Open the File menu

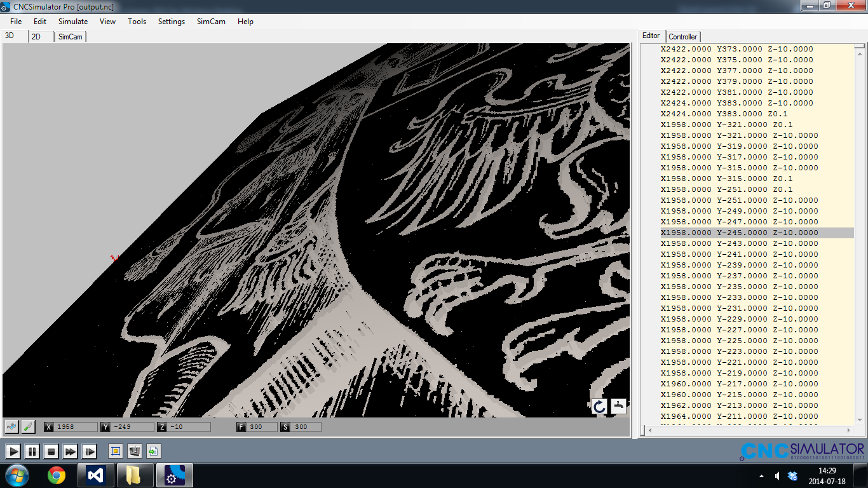[x=16, y=21]
